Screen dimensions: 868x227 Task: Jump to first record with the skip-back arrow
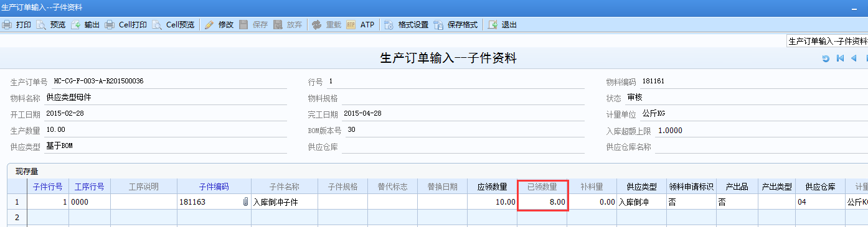840,58
